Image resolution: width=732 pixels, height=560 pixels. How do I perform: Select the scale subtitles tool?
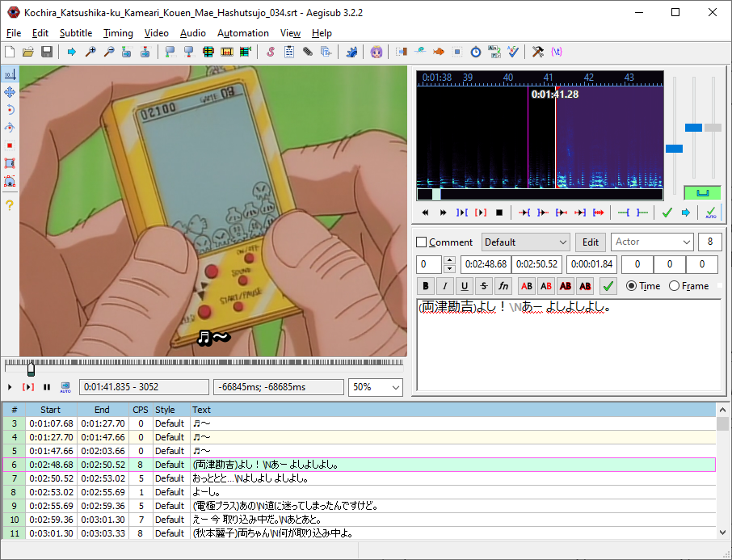(x=10, y=145)
